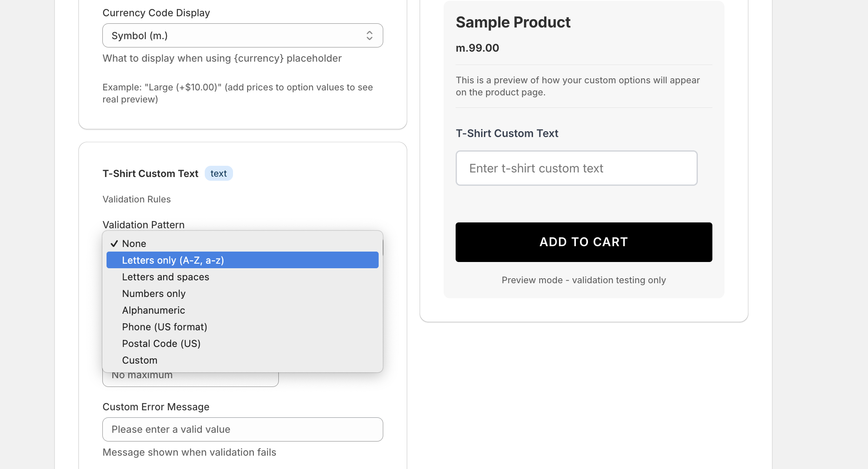Click the m.99.00 preview price
Viewport: 868px width, 469px height.
coord(477,48)
